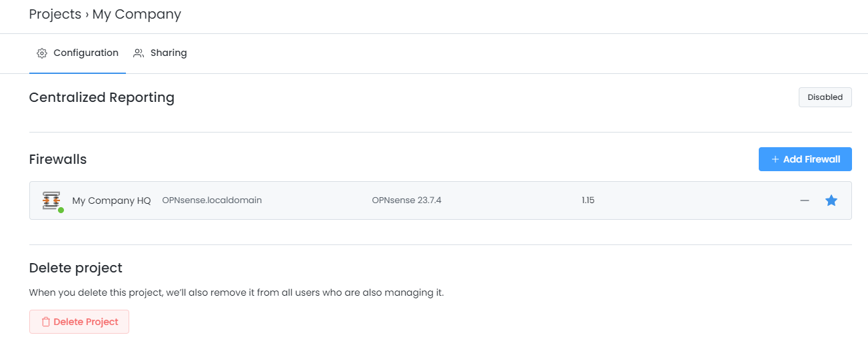Open the Configuration tab

click(77, 53)
